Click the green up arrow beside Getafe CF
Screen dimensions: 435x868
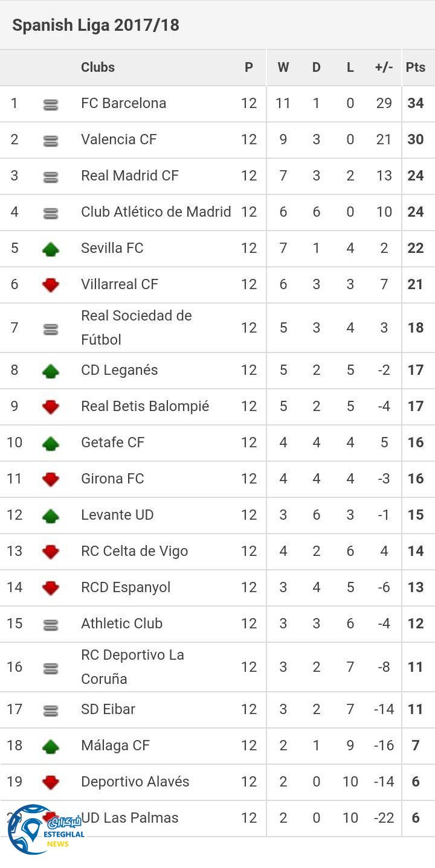[x=51, y=443]
